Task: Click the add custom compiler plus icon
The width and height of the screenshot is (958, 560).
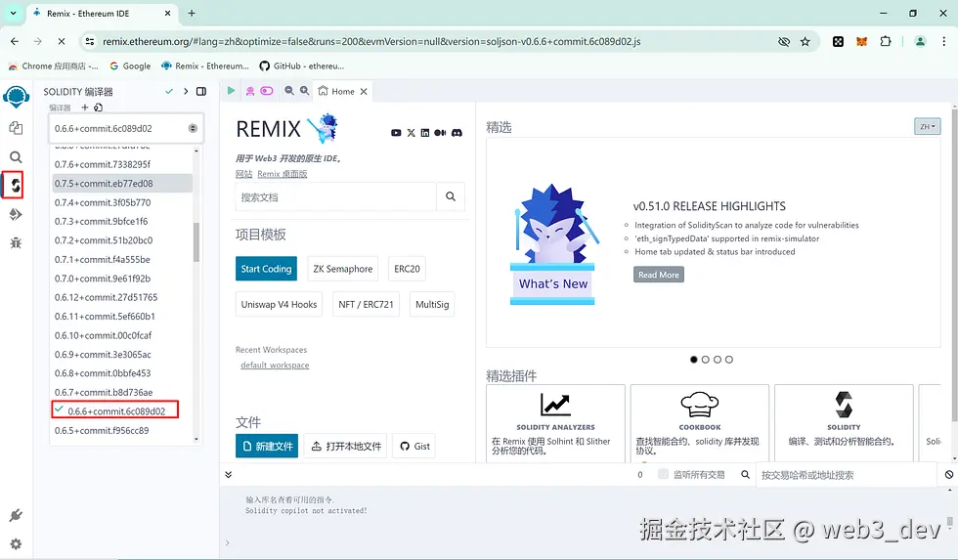Action: click(85, 108)
